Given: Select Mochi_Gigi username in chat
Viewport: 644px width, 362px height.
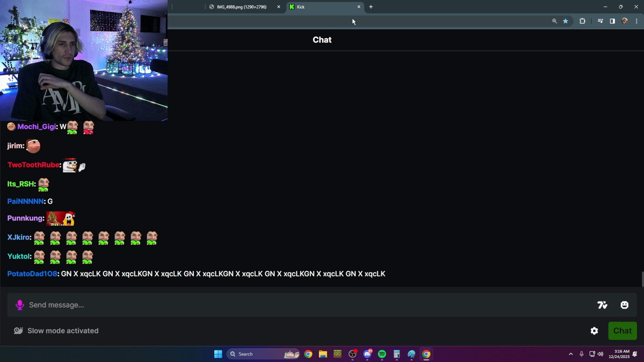Looking at the screenshot, I should tap(37, 126).
